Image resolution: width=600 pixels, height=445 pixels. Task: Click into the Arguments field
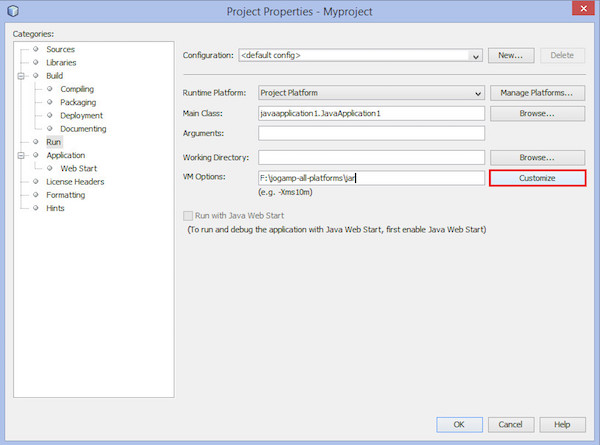pos(371,134)
